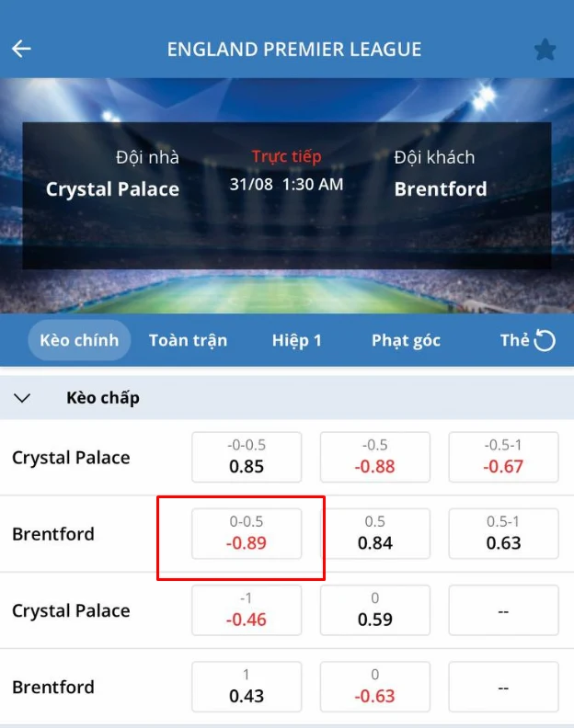The image size is (574, 728).
Task: Select Brentford 0 handicap at -0.63
Action: [x=374, y=687]
